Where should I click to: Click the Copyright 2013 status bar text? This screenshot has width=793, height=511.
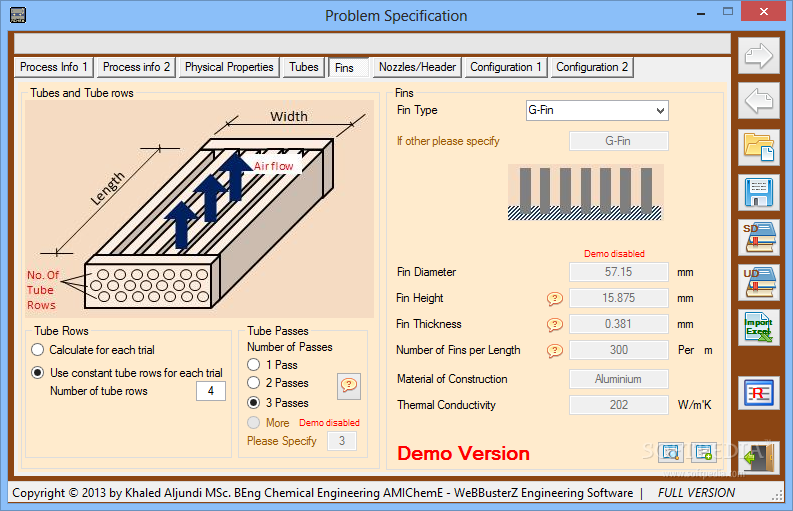point(323,493)
